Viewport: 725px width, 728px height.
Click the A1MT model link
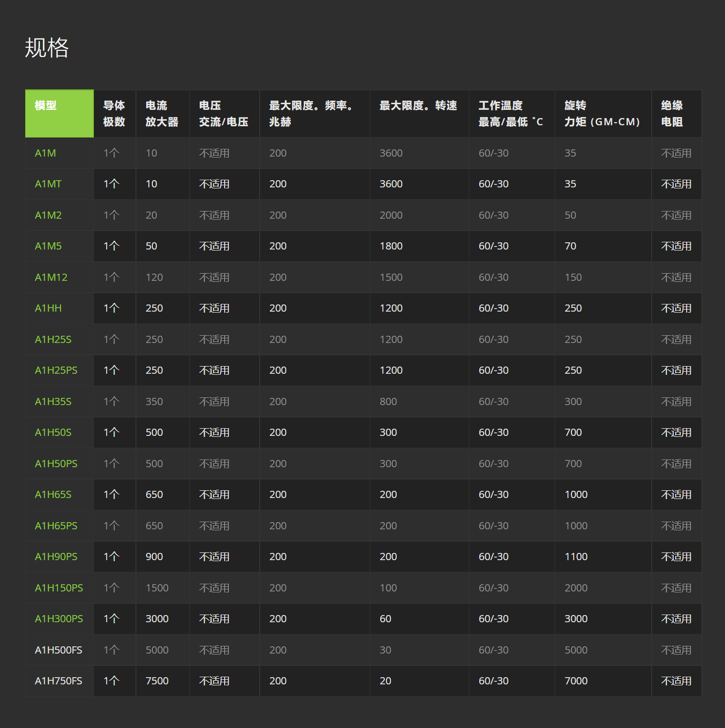click(x=48, y=184)
